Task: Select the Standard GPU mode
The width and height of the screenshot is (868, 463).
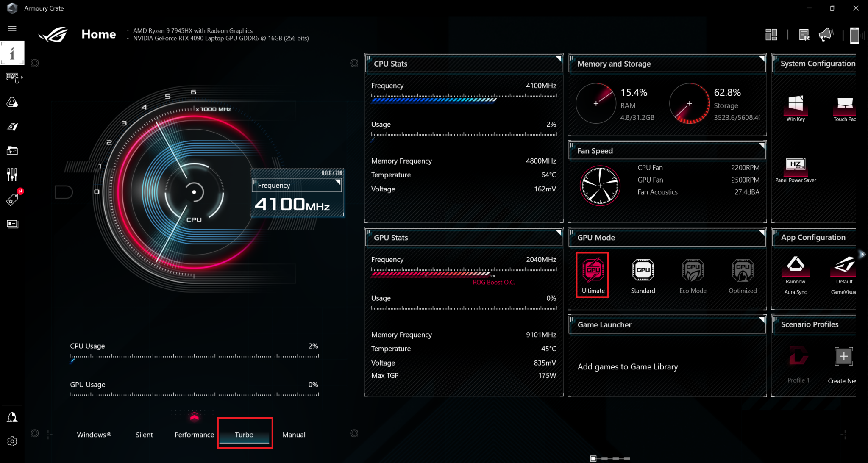Action: (x=643, y=271)
